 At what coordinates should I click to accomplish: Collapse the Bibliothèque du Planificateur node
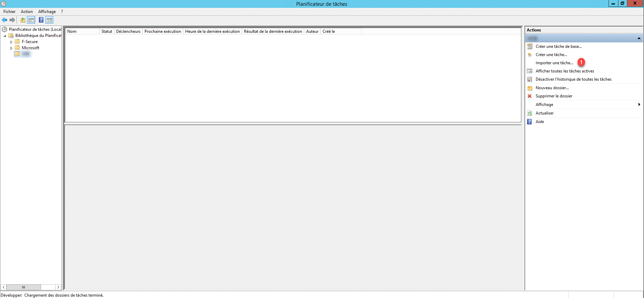(5, 36)
